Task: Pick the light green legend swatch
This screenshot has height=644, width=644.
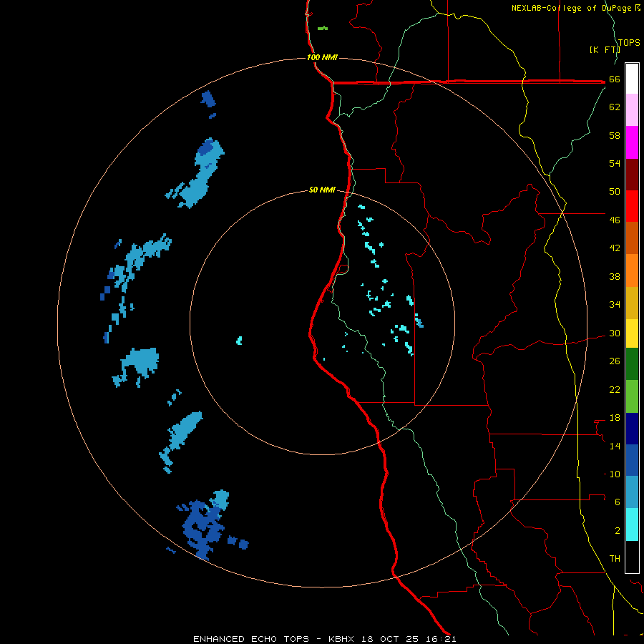Action: tap(632, 396)
